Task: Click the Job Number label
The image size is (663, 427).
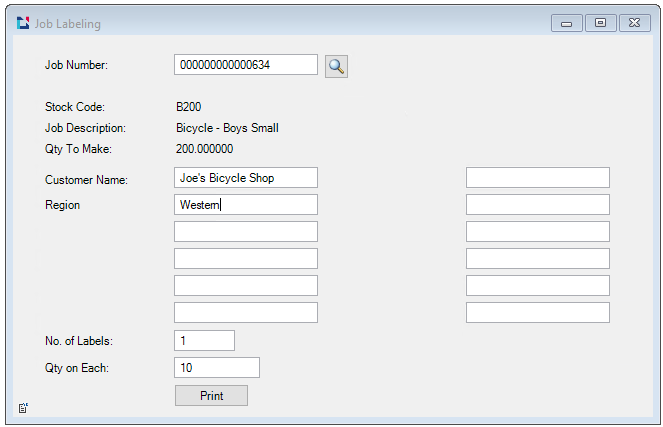Action: (x=77, y=65)
